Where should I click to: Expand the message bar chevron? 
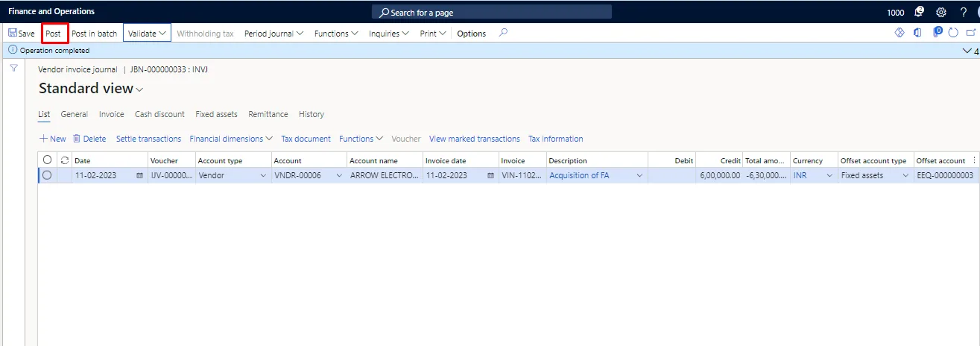click(x=967, y=51)
